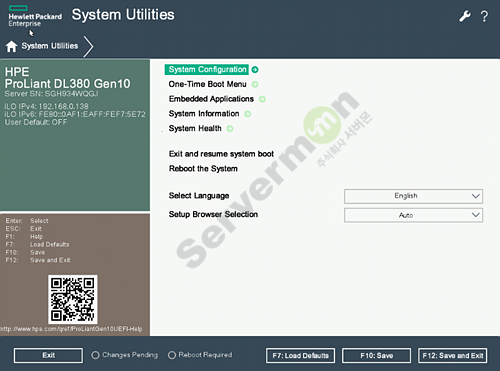Open System Configuration menu
The height and width of the screenshot is (371, 500).
pos(207,69)
